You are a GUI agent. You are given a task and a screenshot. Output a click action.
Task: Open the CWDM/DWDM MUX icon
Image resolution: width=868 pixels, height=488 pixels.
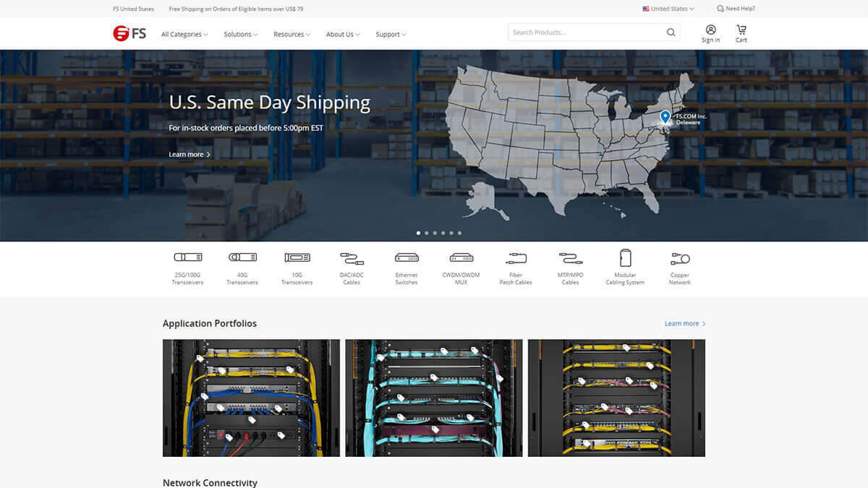click(461, 257)
